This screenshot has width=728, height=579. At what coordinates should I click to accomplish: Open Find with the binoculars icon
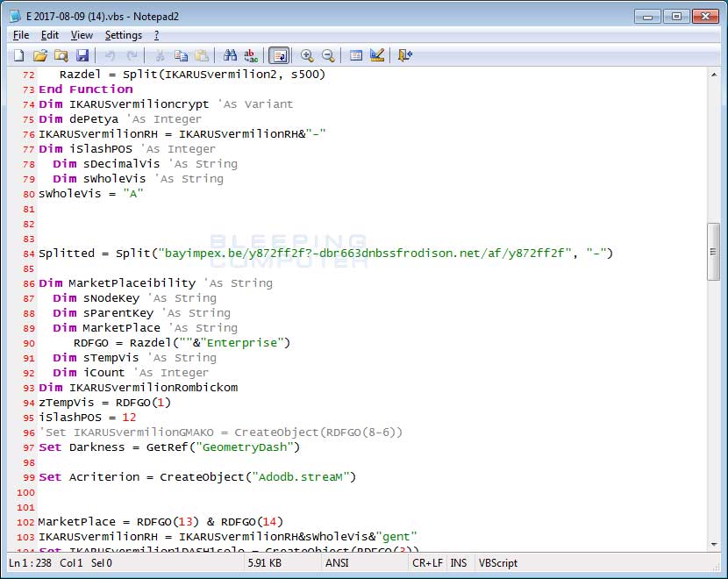click(230, 56)
